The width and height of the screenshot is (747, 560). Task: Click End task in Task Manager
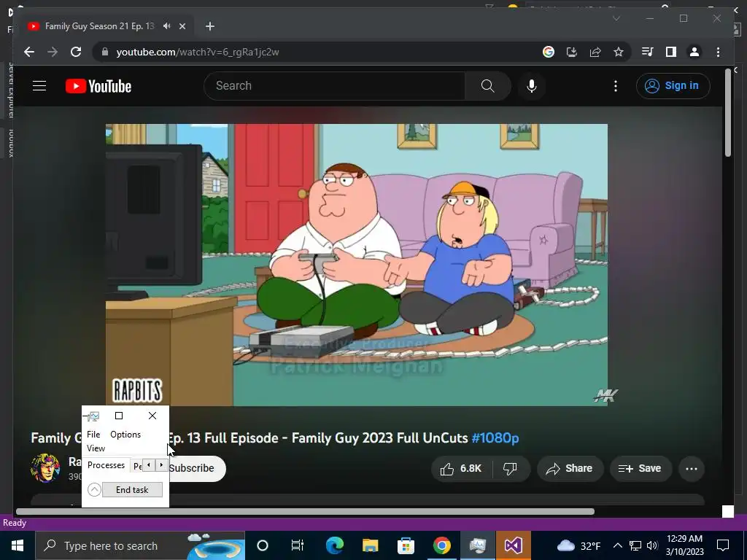click(132, 489)
